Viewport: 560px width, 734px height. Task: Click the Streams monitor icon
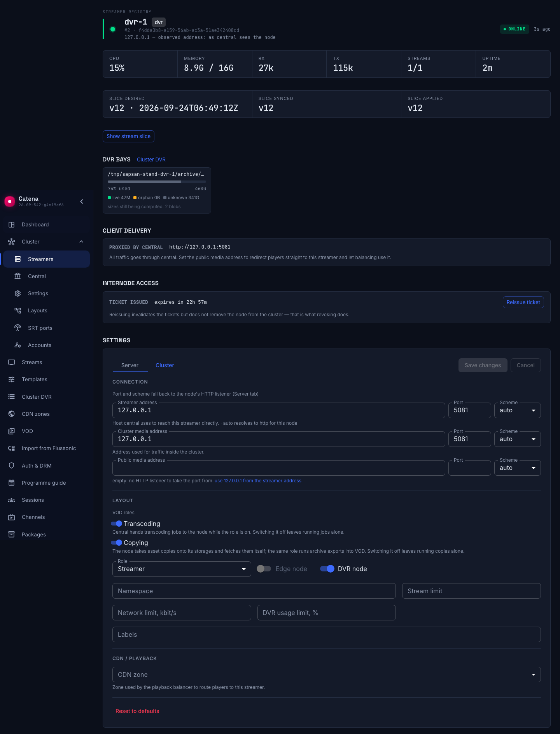12,362
